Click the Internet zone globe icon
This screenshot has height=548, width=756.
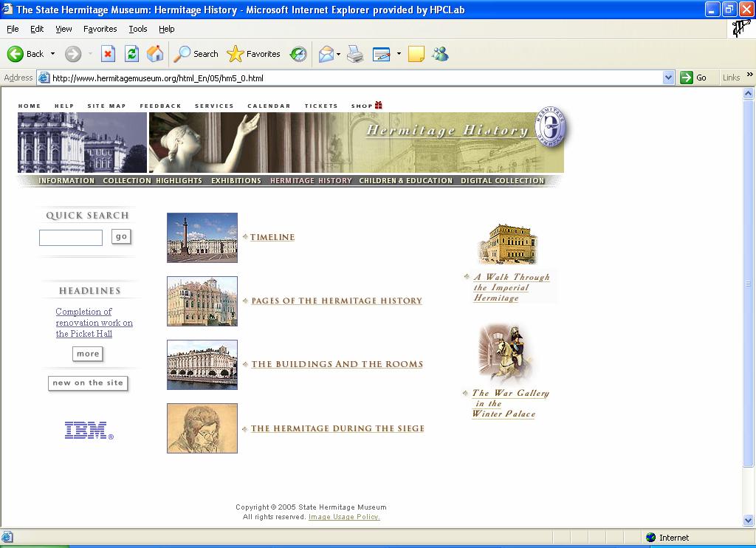tap(651, 538)
